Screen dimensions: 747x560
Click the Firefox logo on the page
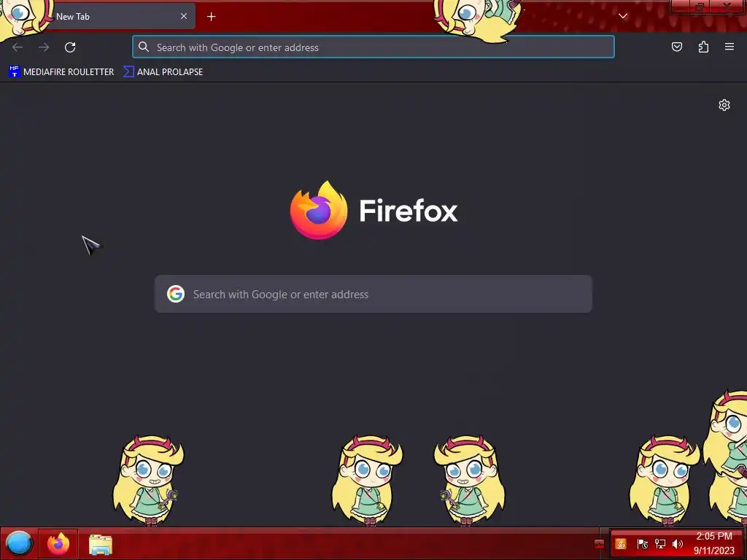tap(319, 210)
